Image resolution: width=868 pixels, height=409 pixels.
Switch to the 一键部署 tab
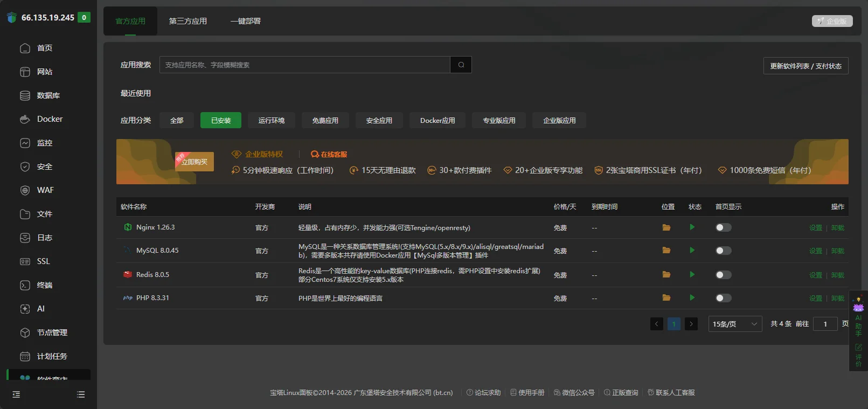click(246, 21)
